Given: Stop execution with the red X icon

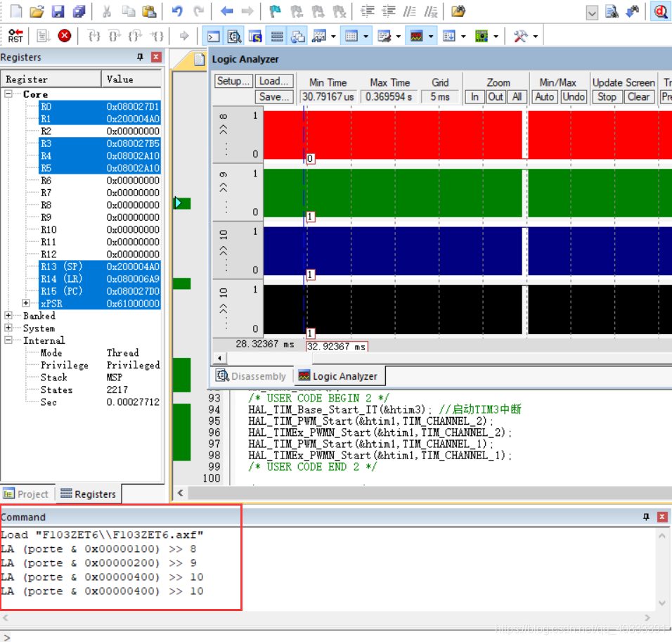Looking at the screenshot, I should pyautogui.click(x=65, y=36).
